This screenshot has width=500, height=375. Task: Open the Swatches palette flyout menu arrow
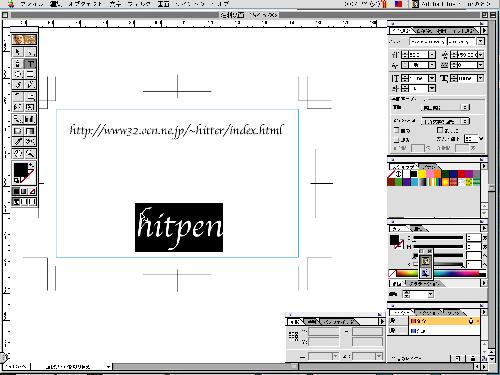(x=484, y=166)
